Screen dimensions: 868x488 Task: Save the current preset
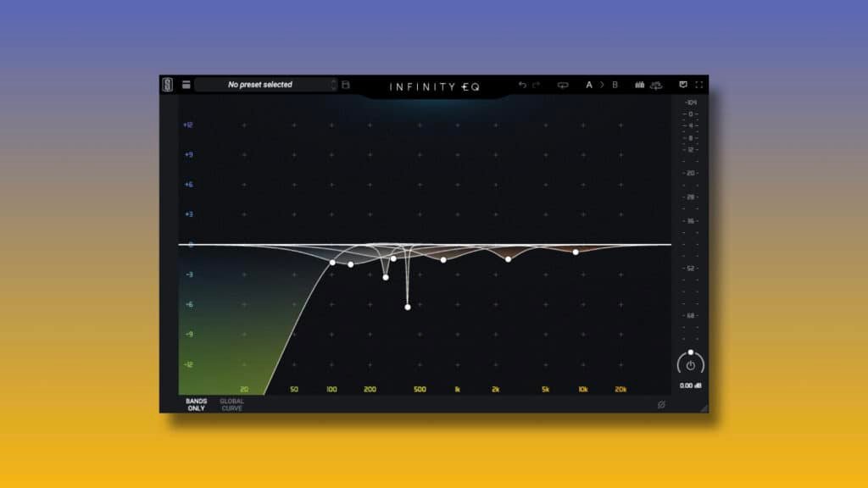[346, 85]
